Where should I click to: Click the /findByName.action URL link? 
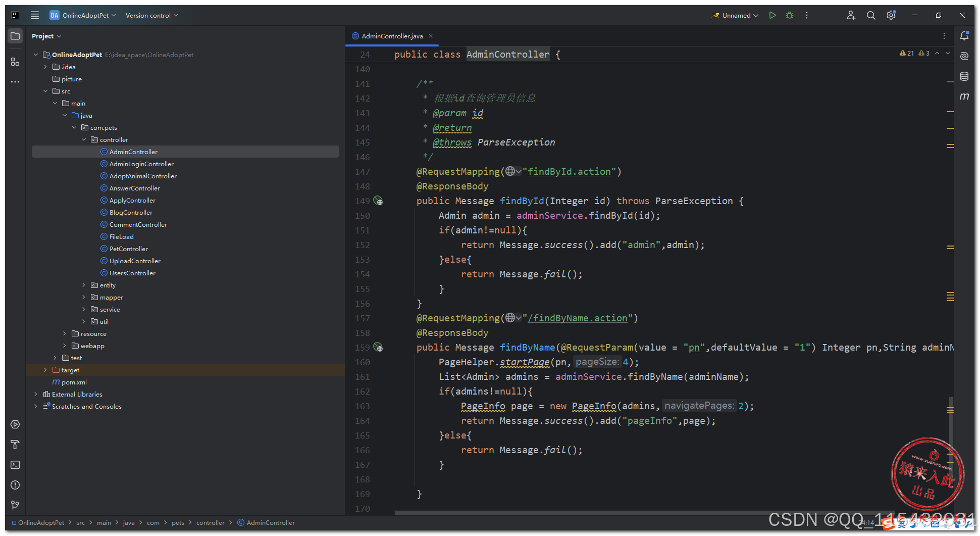pyautogui.click(x=578, y=318)
